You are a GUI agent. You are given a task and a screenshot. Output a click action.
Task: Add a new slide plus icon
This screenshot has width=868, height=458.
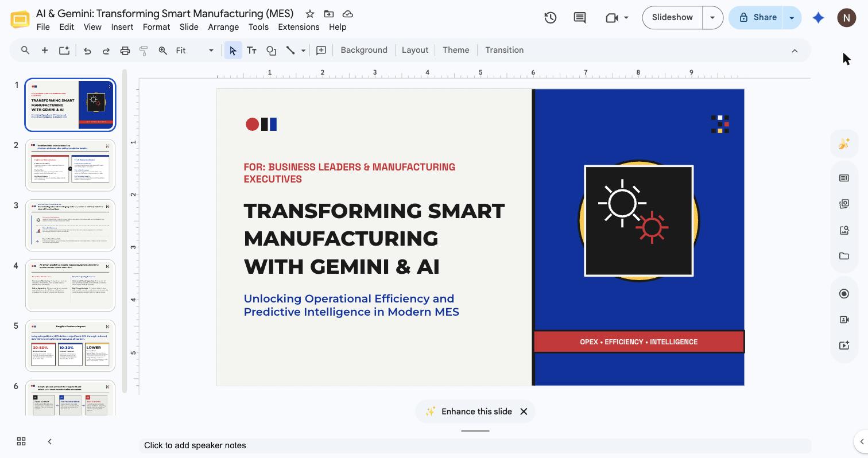pyautogui.click(x=44, y=51)
